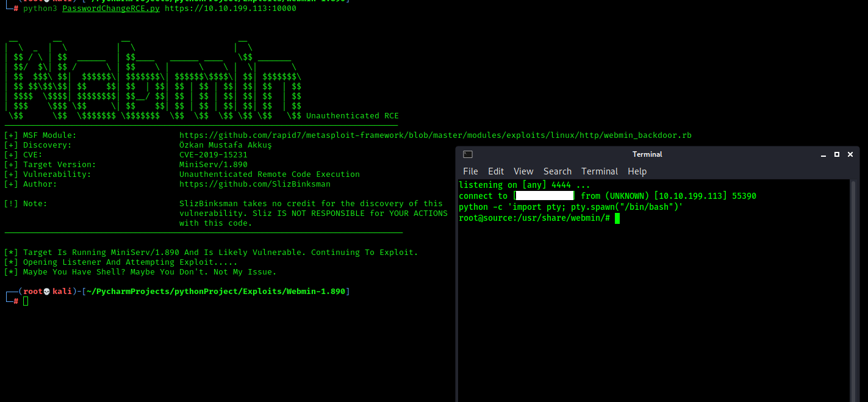Open the Search menu in Terminal window

tap(558, 171)
